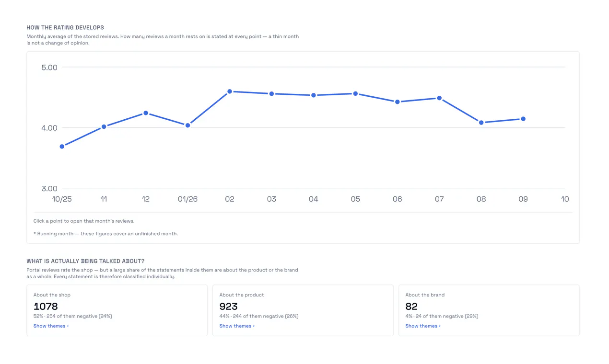The height and width of the screenshot is (364, 609).
Task: Click the trailing 10 label on the x-axis
Action: pos(565,199)
